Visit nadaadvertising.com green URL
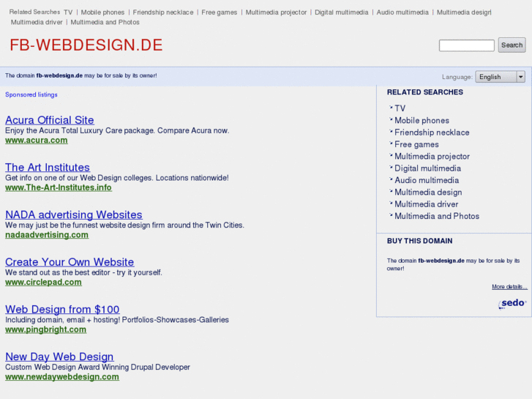The width and height of the screenshot is (532, 399). pos(47,235)
